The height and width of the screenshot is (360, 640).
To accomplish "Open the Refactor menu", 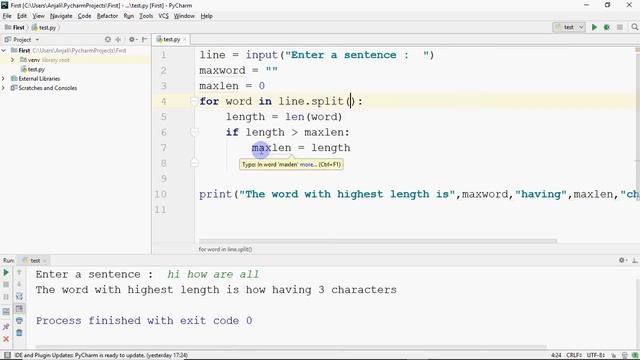I will tap(107, 16).
